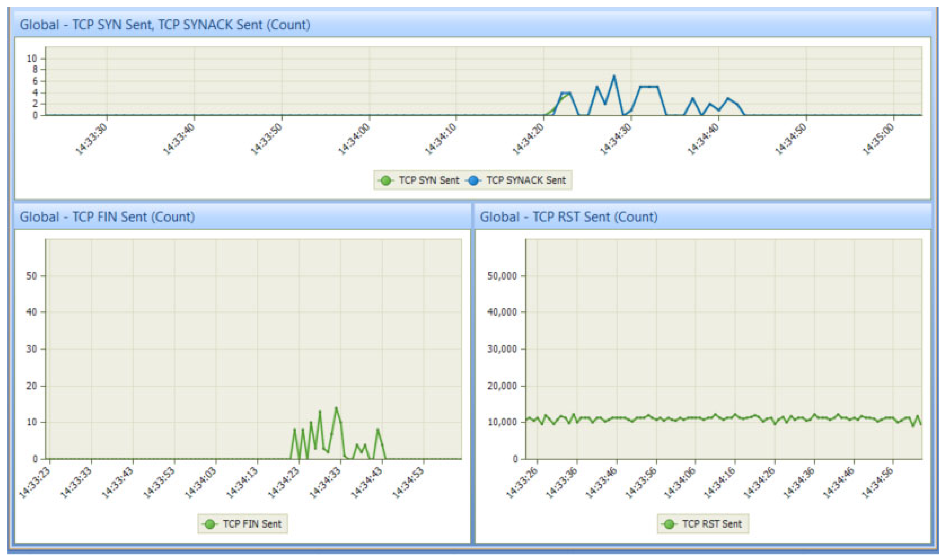Image resolution: width=947 pixels, height=560 pixels.
Task: Click the 14:35:00 time label in the SYN chart
Action: pos(879,139)
